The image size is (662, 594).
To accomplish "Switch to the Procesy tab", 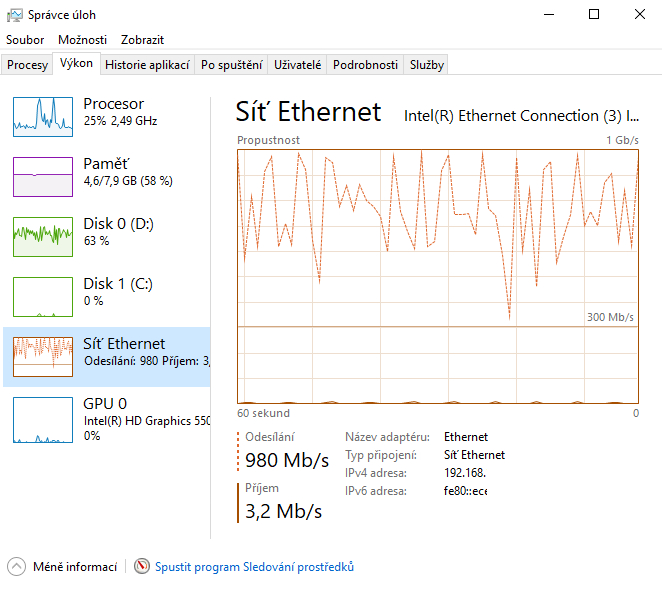I will click(27, 65).
